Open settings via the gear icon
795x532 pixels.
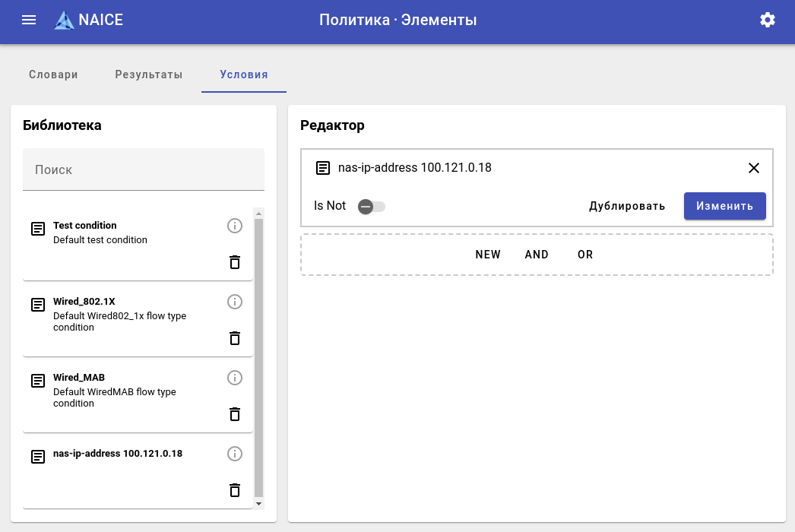pyautogui.click(x=768, y=21)
